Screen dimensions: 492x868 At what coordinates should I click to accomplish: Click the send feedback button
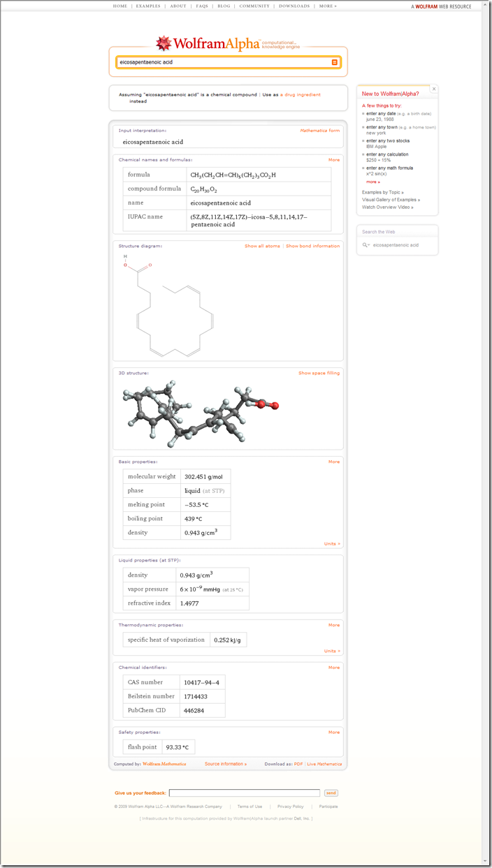click(331, 793)
